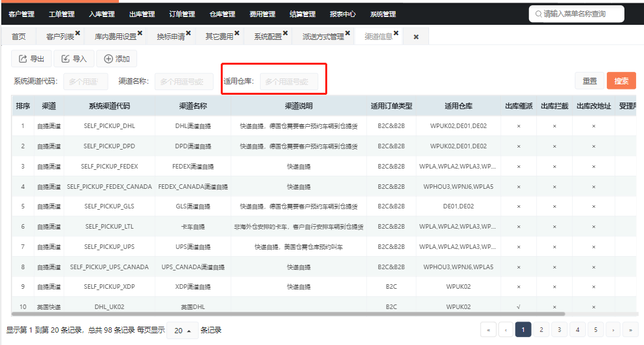
Task: Go to the last page (»)
Action: pyautogui.click(x=630, y=329)
